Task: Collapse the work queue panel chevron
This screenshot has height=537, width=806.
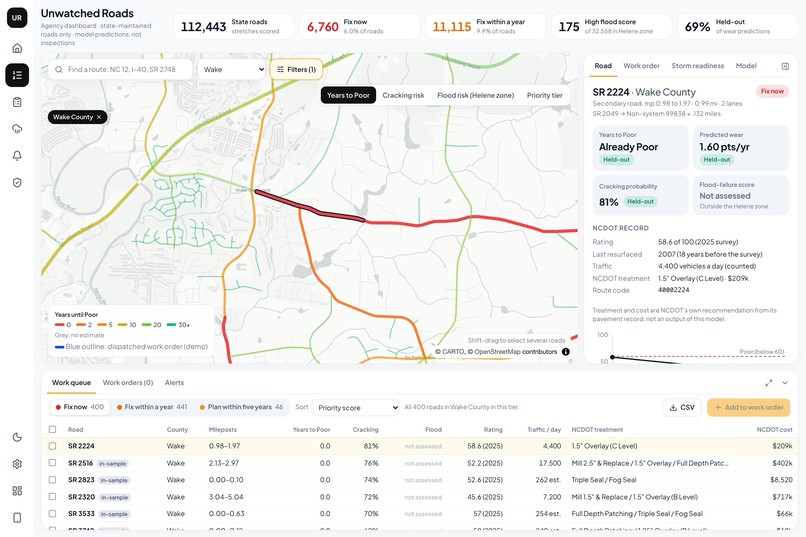Action: (x=785, y=383)
